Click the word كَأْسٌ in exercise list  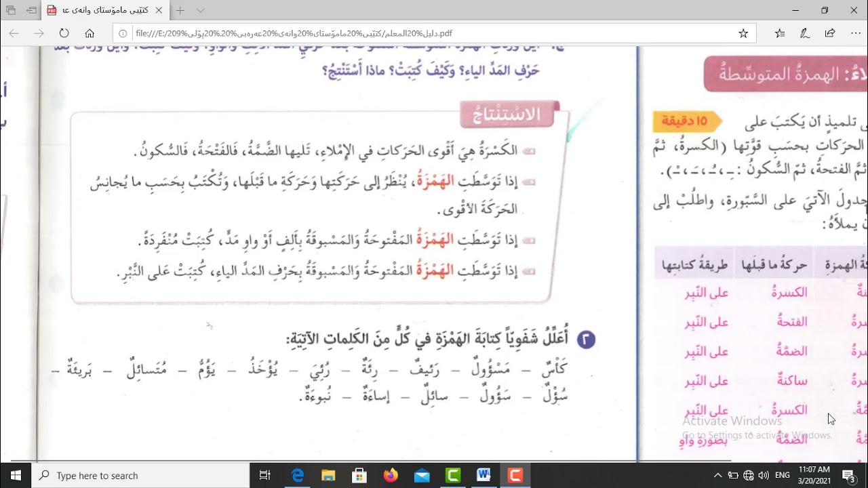(x=554, y=369)
